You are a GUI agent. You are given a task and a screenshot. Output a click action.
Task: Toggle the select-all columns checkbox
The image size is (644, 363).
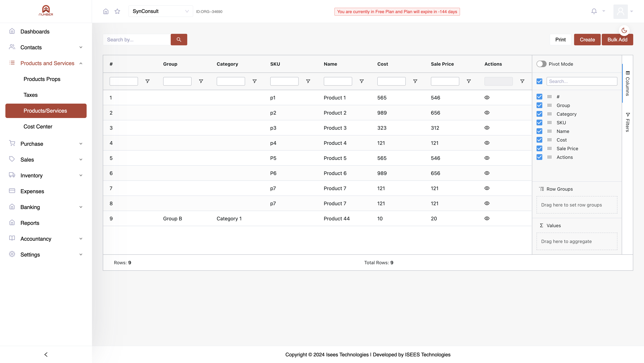[539, 81]
